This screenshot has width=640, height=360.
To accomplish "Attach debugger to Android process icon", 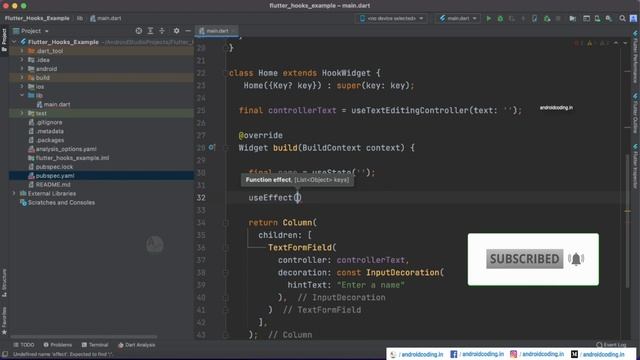I will click(x=547, y=18).
